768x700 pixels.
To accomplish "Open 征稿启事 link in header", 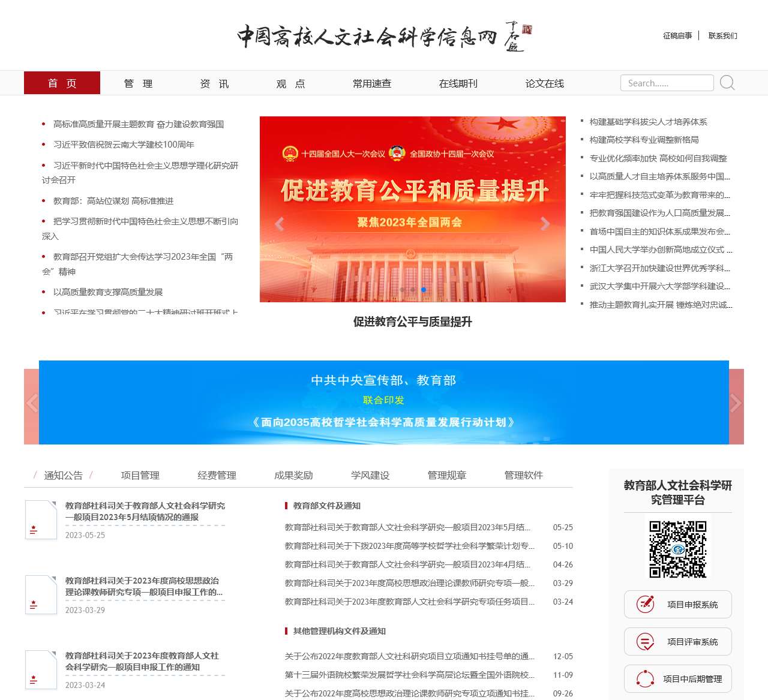I will tap(677, 36).
